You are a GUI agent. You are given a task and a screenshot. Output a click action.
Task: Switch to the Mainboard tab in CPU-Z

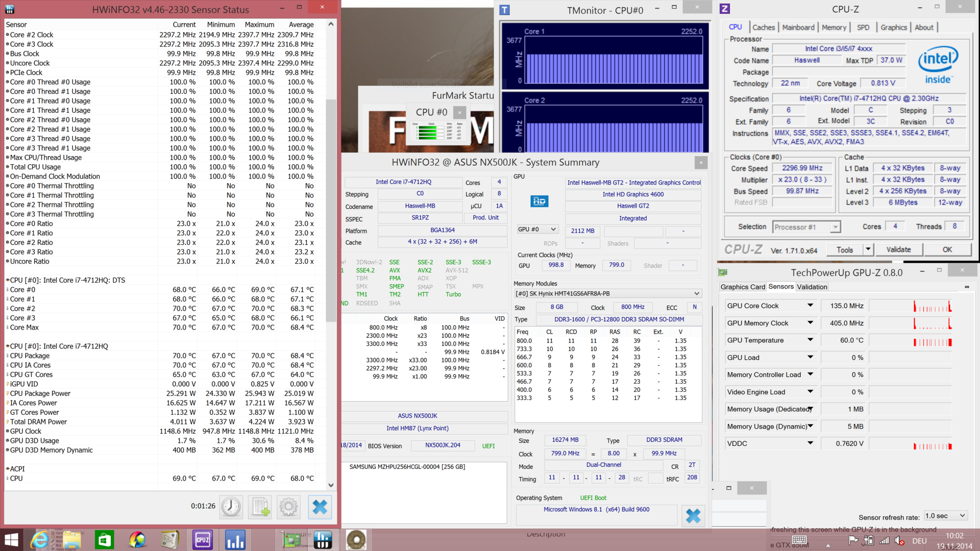coord(798,28)
